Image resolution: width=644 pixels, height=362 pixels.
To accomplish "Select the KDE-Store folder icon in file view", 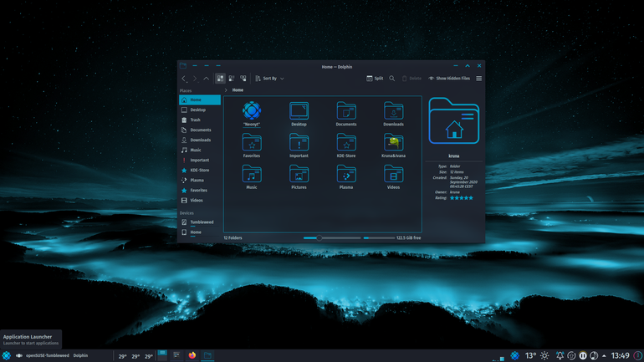I will coord(346,142).
